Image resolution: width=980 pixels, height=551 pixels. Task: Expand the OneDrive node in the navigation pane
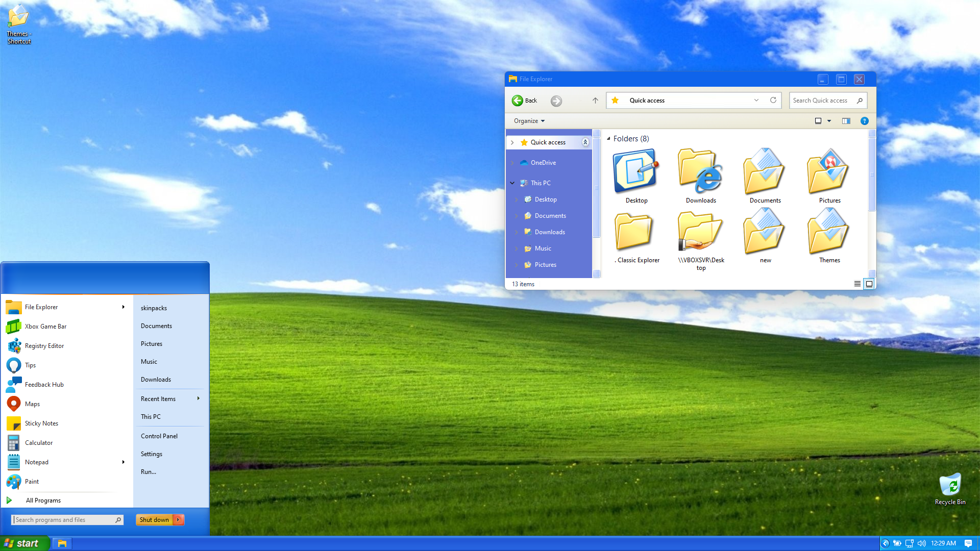(512, 162)
